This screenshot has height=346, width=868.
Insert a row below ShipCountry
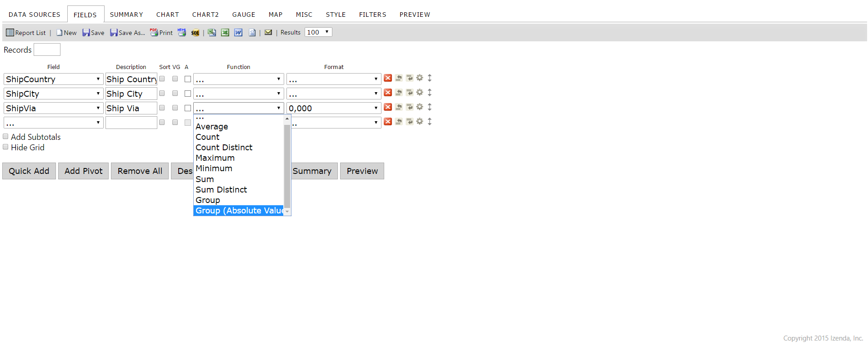pos(410,78)
